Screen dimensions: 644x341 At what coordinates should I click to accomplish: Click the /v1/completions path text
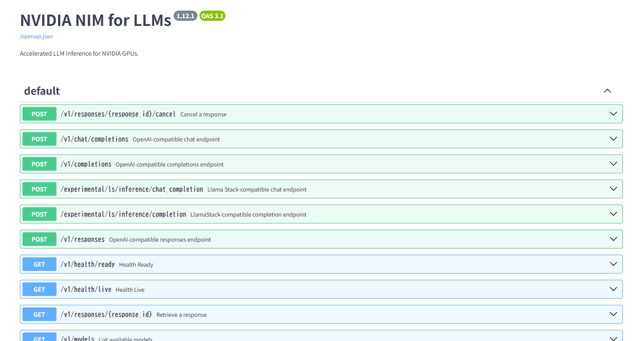(x=86, y=164)
